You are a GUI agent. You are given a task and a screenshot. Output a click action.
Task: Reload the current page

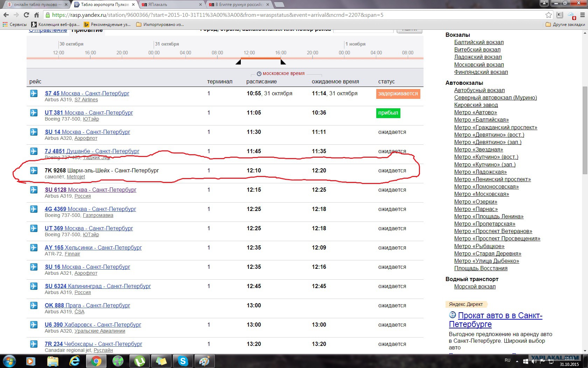click(x=26, y=15)
